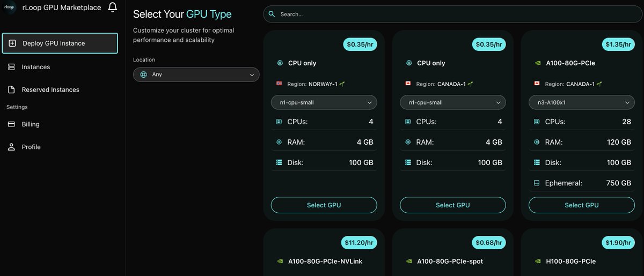Click the Profile person icon
This screenshot has width=644, height=276.
[x=11, y=147]
